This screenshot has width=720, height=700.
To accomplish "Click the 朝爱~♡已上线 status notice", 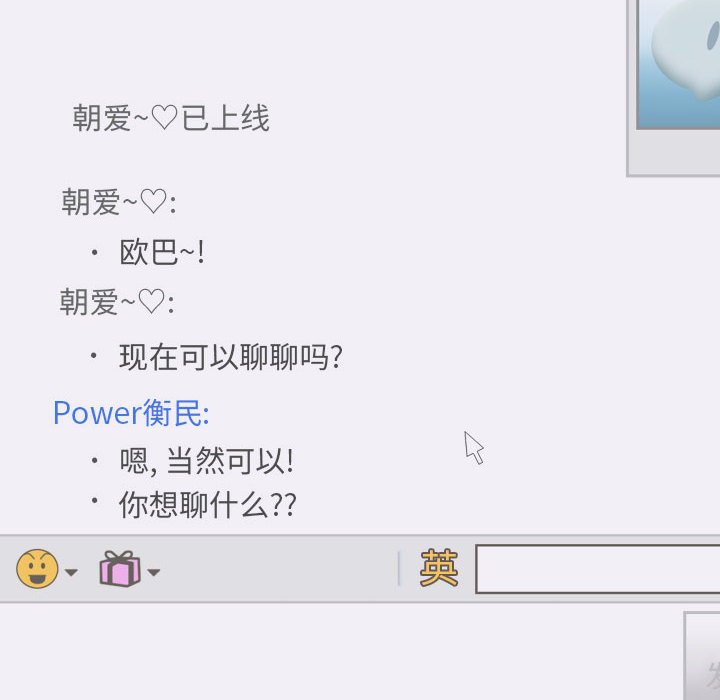I will coord(171,118).
